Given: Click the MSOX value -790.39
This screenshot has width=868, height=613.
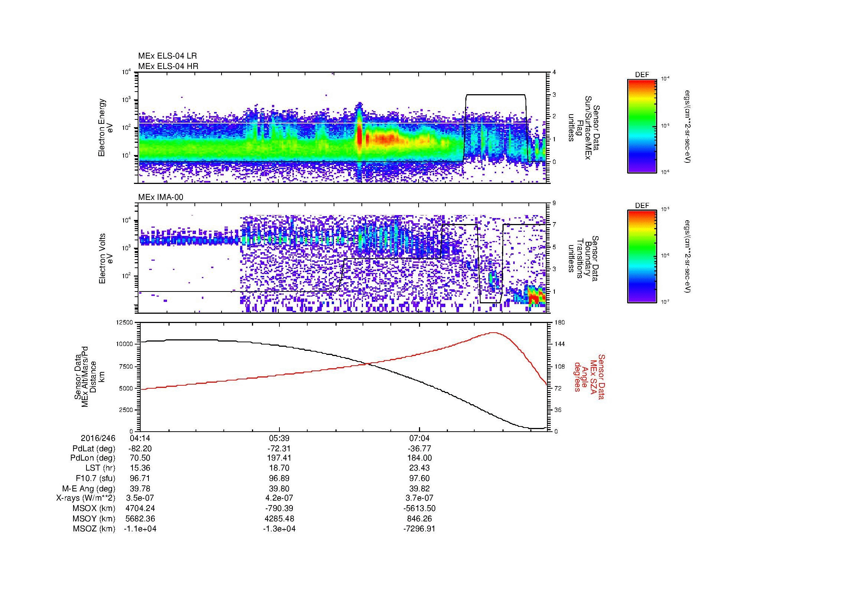Looking at the screenshot, I should (x=279, y=509).
